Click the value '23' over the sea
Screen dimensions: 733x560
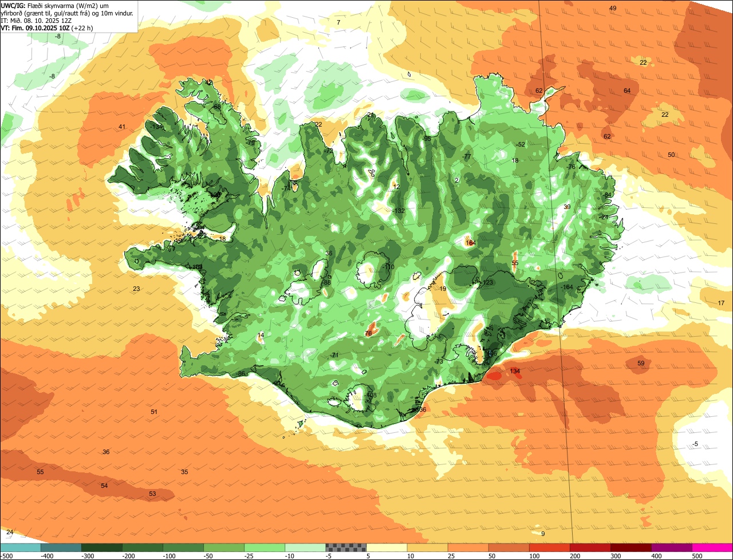coord(136,289)
